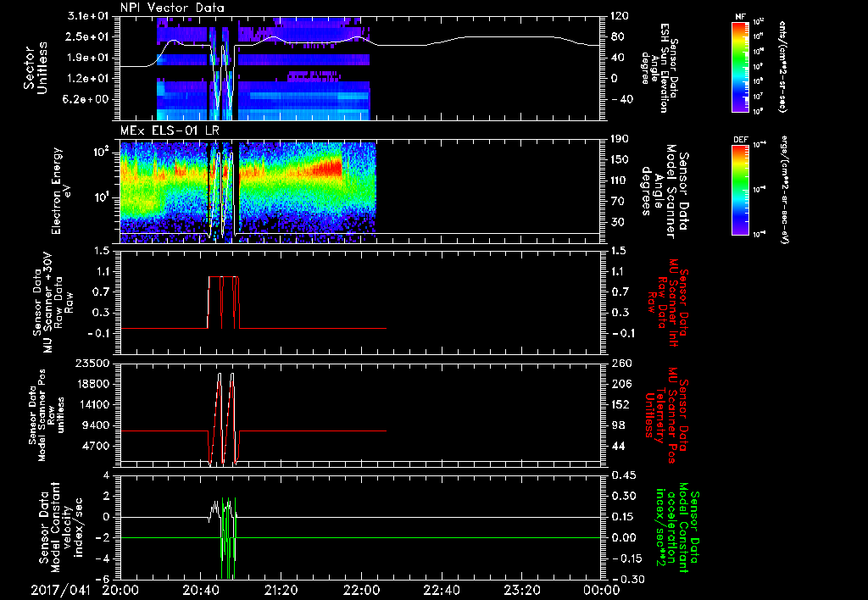This screenshot has height=600, width=868.
Task: Click the '-40' sun elevation tick value
Action: click(623, 100)
